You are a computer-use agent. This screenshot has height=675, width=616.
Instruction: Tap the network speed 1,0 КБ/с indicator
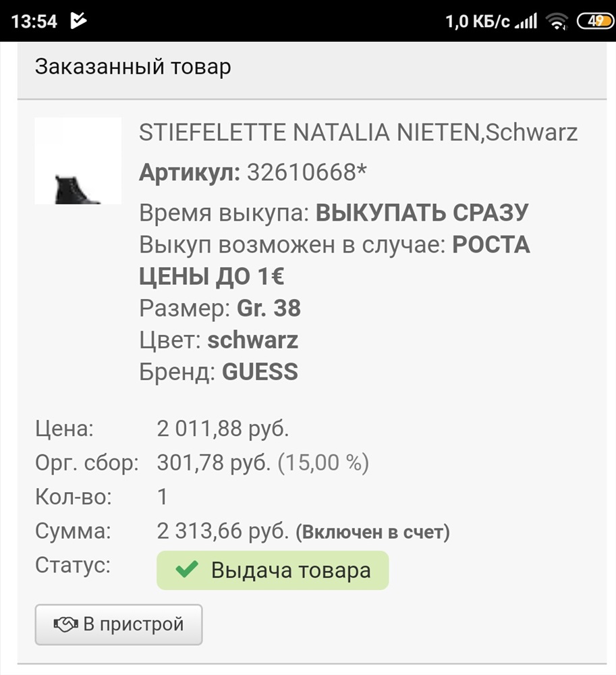[478, 21]
